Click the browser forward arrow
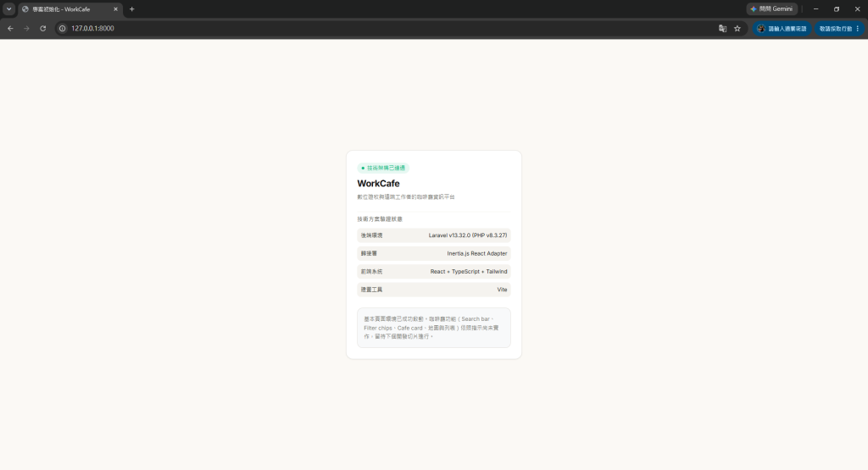Viewport: 868px width, 470px height. click(26, 28)
